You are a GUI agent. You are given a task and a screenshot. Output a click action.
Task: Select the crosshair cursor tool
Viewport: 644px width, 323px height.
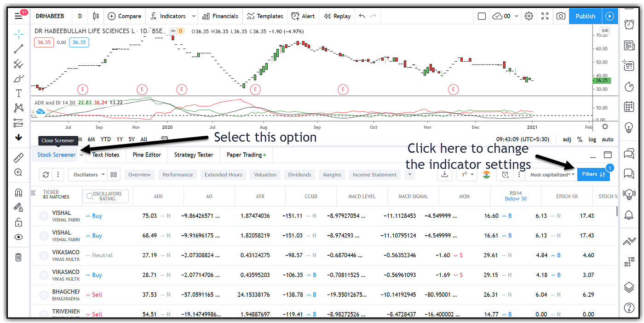(18, 34)
